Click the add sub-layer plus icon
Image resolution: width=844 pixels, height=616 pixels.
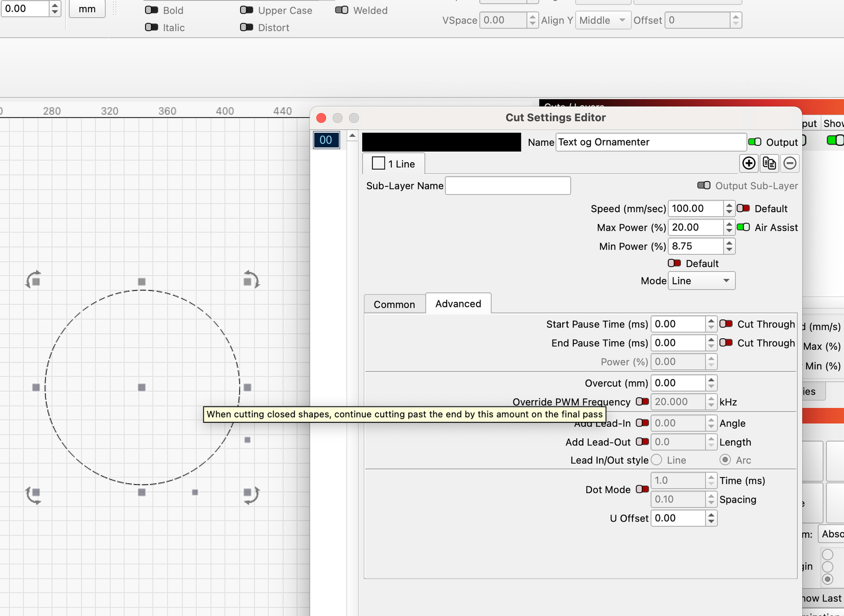click(x=749, y=163)
